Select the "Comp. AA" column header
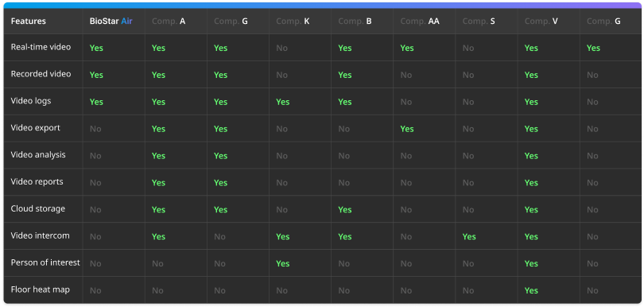The image size is (644, 307). tap(420, 21)
